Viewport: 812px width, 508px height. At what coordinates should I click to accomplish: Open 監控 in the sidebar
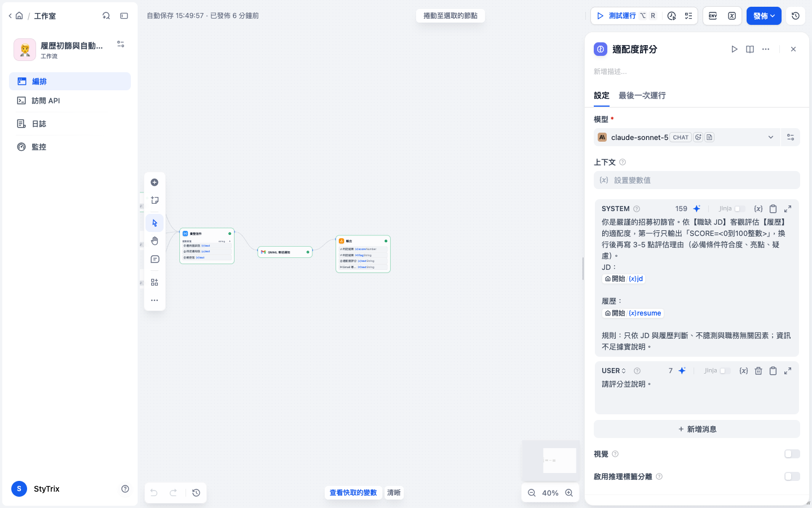point(70,147)
